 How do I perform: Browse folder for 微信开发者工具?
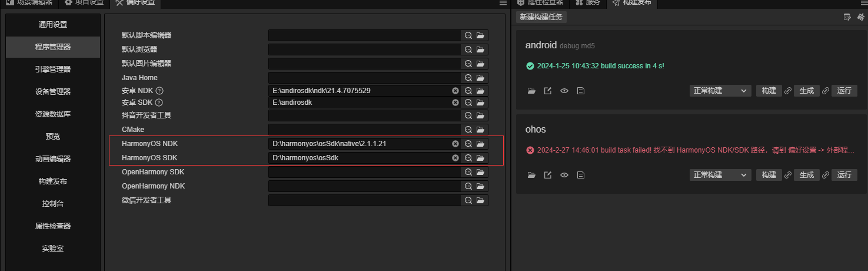(480, 200)
